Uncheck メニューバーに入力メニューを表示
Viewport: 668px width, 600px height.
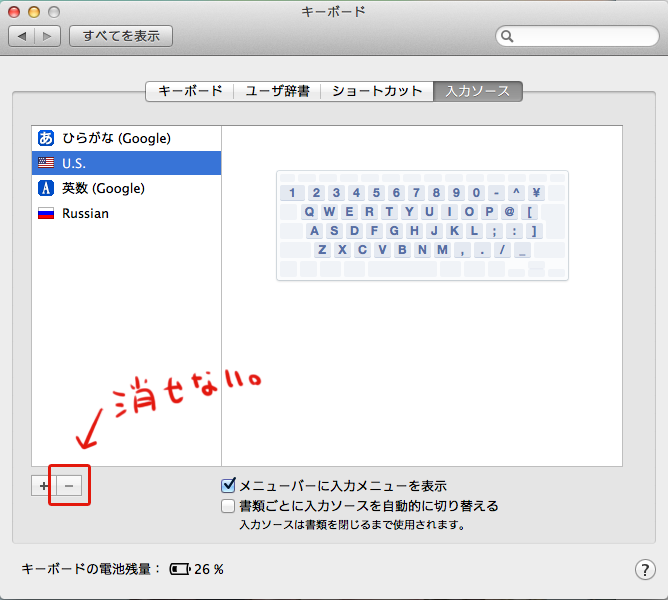click(228, 485)
